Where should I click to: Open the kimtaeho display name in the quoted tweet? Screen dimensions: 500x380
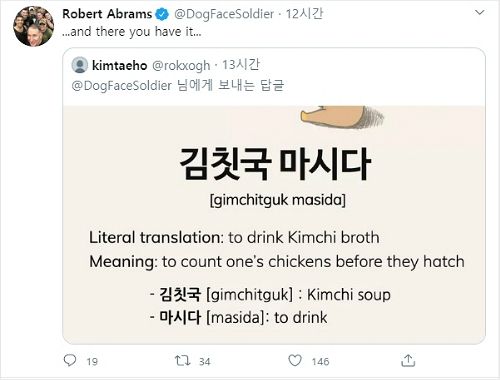119,65
